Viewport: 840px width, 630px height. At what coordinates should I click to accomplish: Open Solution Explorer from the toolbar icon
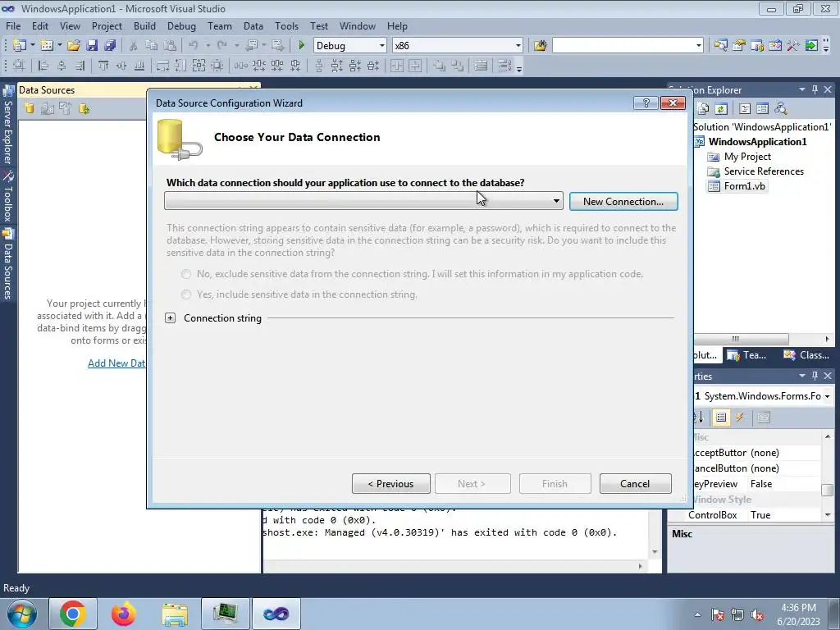pyautogui.click(x=720, y=46)
